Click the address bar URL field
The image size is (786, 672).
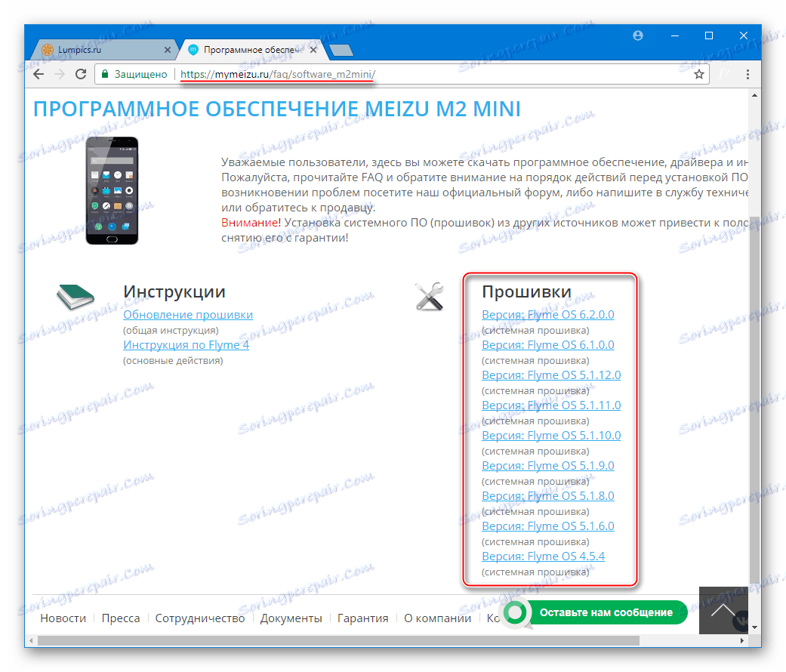(x=401, y=74)
